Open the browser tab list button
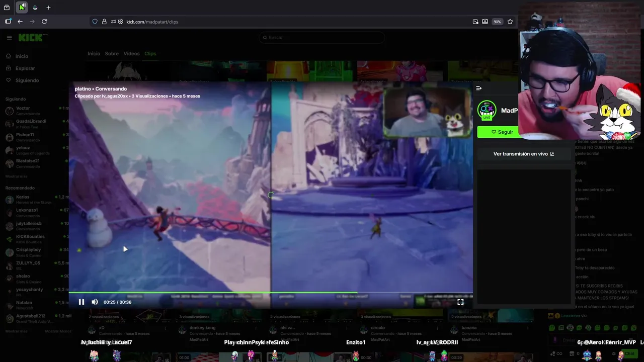 (7, 8)
